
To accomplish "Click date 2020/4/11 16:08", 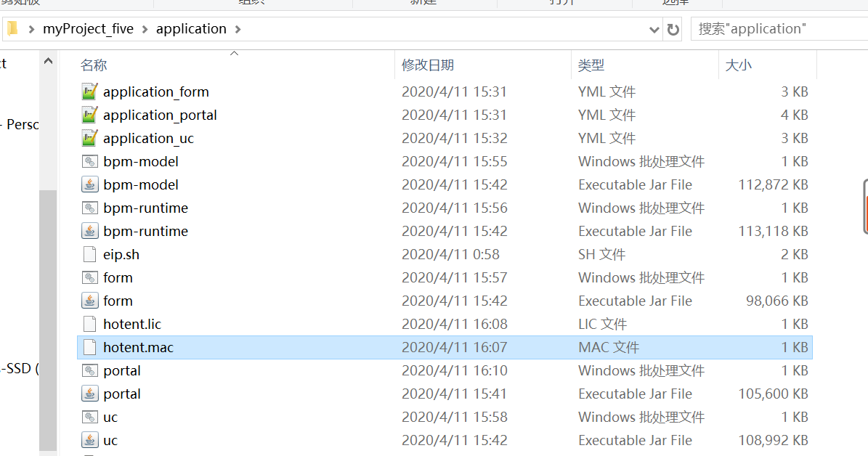I will click(x=455, y=325).
